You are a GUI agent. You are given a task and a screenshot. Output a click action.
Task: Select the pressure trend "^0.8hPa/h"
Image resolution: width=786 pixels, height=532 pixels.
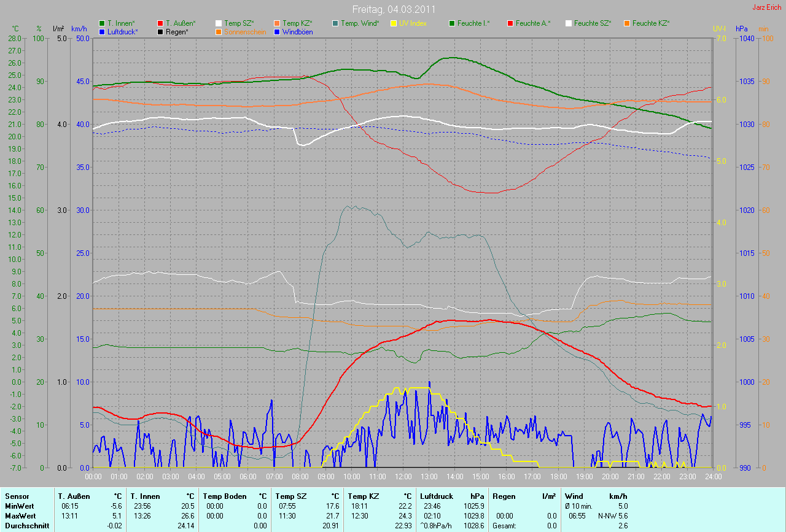click(437, 526)
